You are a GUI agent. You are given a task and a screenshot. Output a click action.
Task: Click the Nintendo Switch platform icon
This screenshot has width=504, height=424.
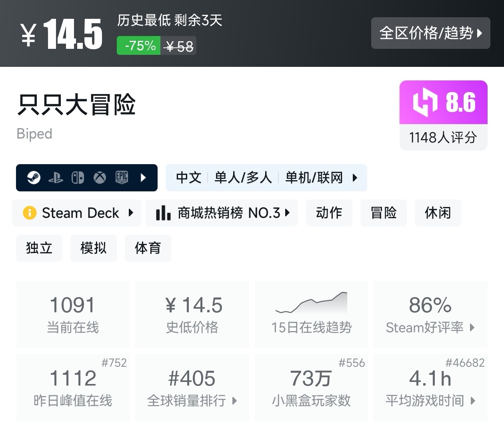(x=78, y=177)
